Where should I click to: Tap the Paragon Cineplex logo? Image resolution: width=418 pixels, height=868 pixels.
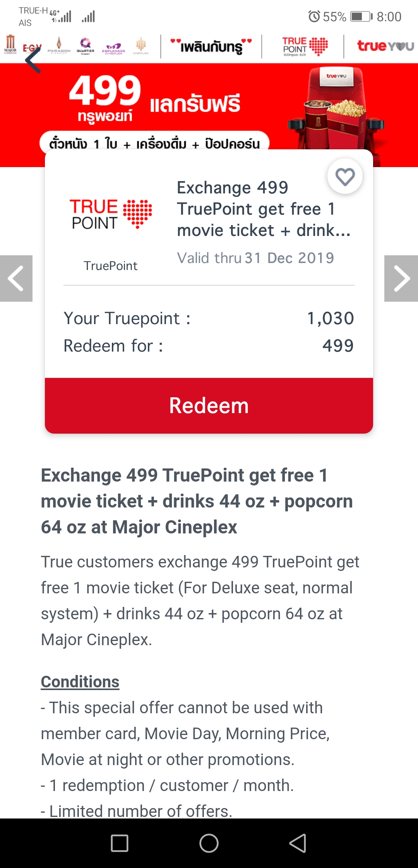pos(59,46)
